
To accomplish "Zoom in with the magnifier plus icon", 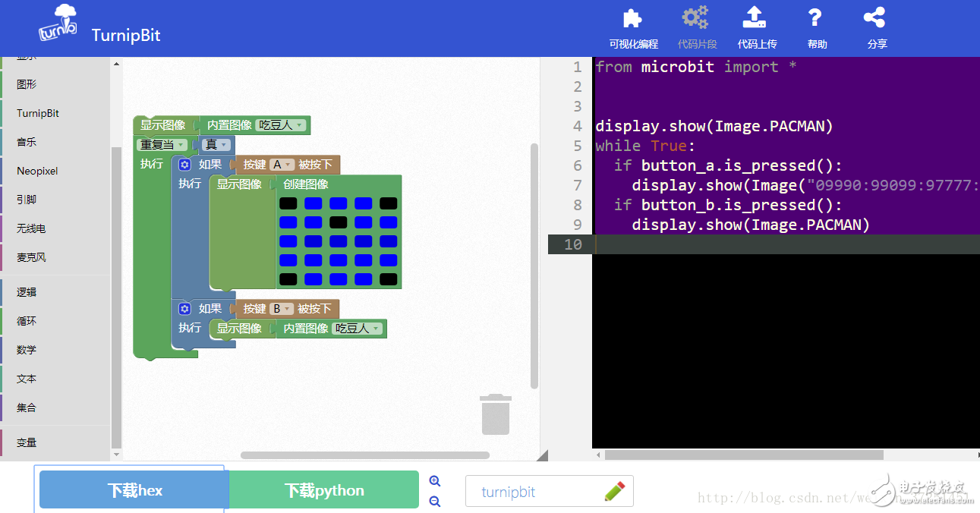I will [x=435, y=481].
